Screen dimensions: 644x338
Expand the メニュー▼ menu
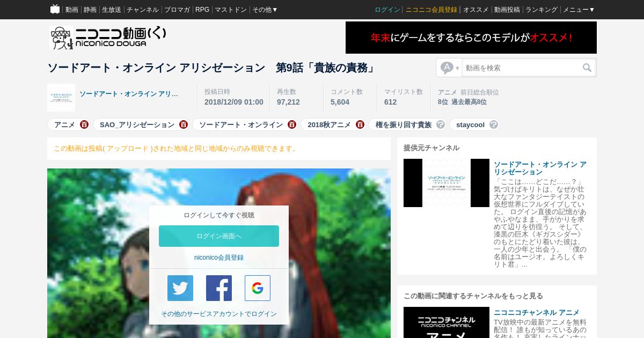coord(579,10)
